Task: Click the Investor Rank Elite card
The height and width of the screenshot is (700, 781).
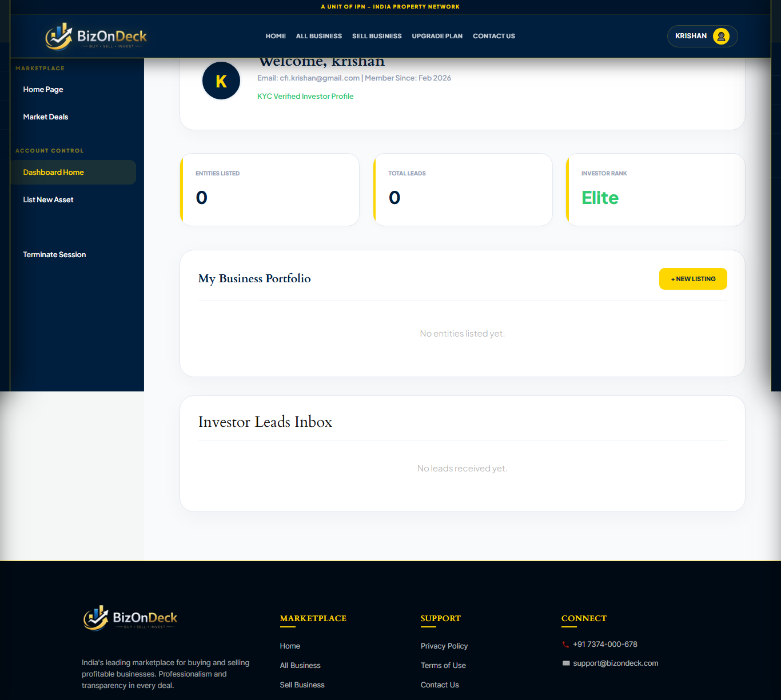Action: click(x=655, y=190)
